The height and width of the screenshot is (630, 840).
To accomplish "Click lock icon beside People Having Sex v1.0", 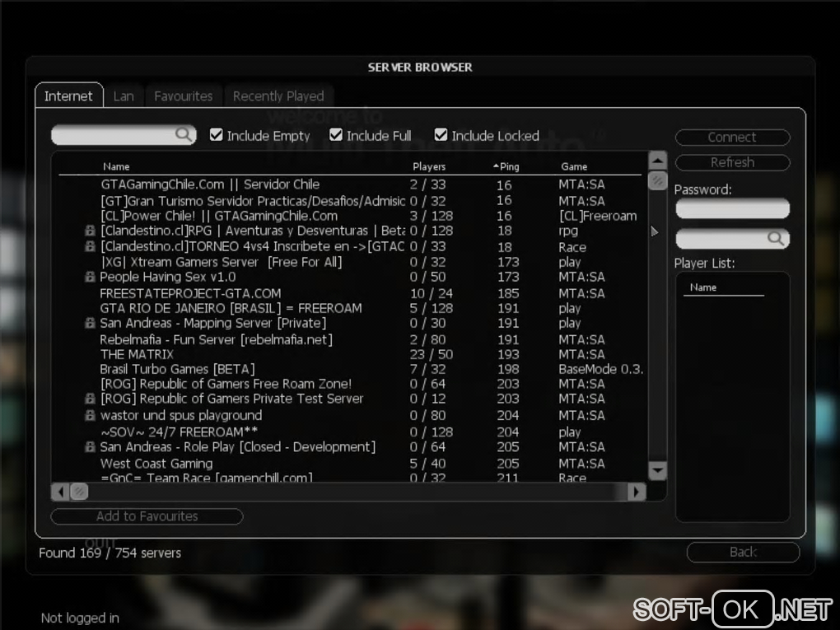I will 90,277.
